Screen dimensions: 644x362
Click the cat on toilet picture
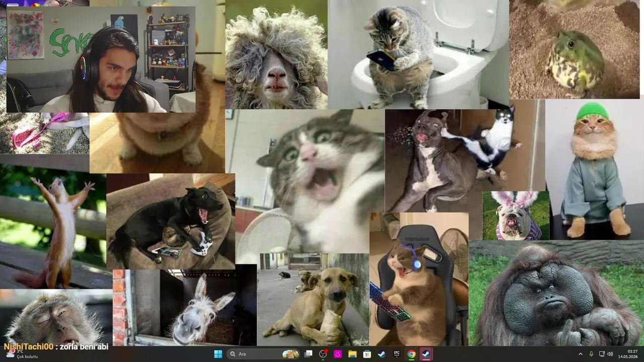pos(418,54)
